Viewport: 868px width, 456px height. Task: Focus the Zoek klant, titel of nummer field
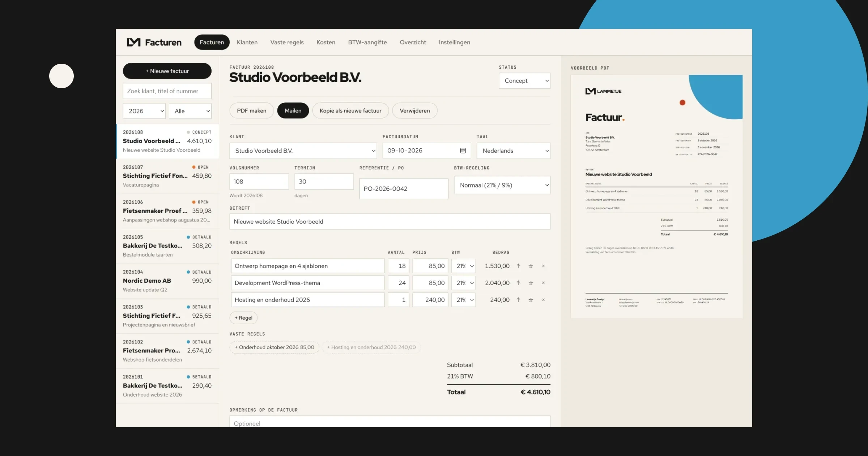[167, 91]
